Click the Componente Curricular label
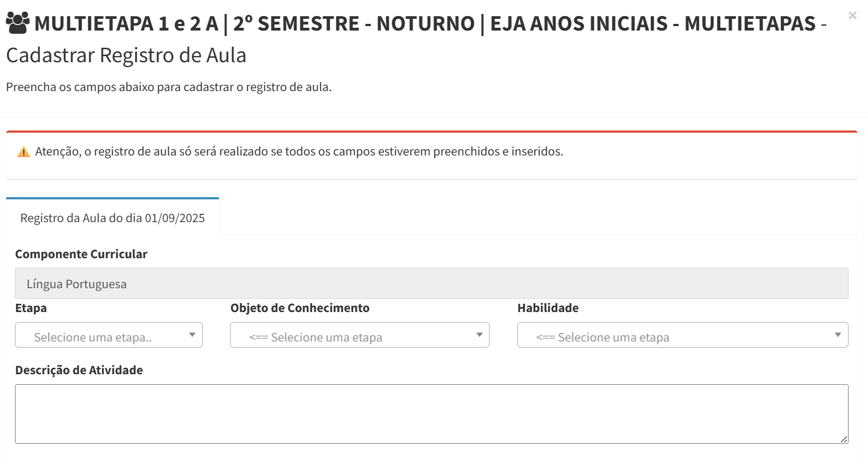868x457 pixels. tap(81, 254)
